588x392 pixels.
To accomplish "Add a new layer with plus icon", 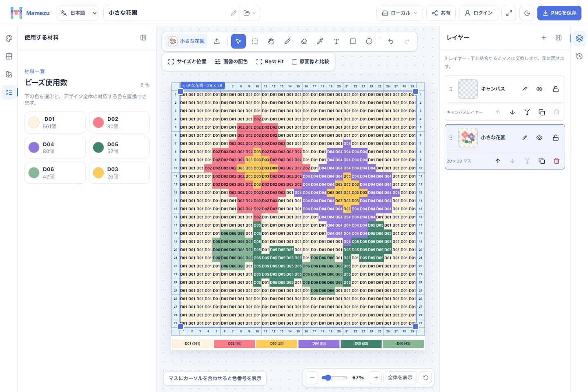I will [x=544, y=38].
